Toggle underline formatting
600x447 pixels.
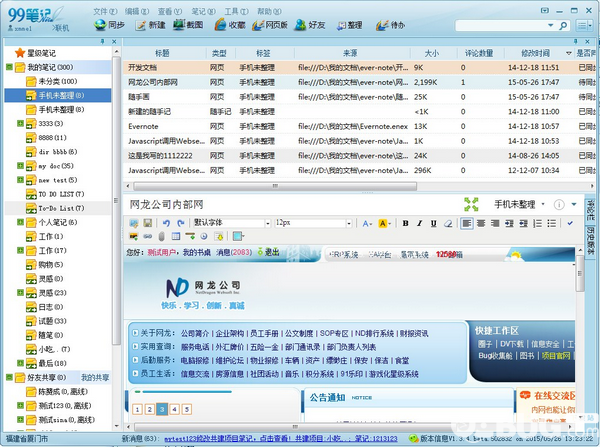(434, 223)
